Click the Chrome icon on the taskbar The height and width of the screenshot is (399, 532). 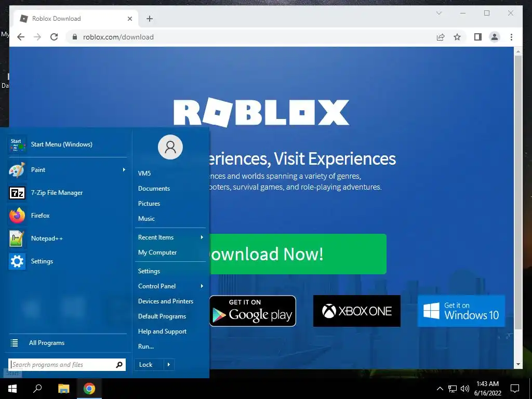click(89, 389)
